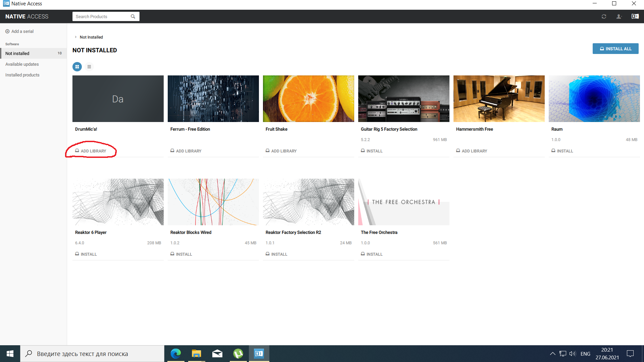The height and width of the screenshot is (362, 644).
Task: Open the Not installed sidebar section
Action: pos(17,53)
